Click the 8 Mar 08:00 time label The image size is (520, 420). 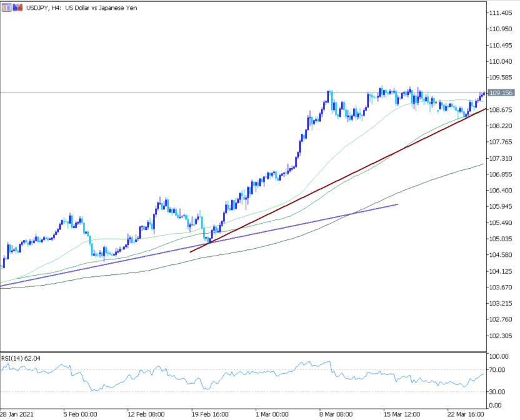pos(336,414)
